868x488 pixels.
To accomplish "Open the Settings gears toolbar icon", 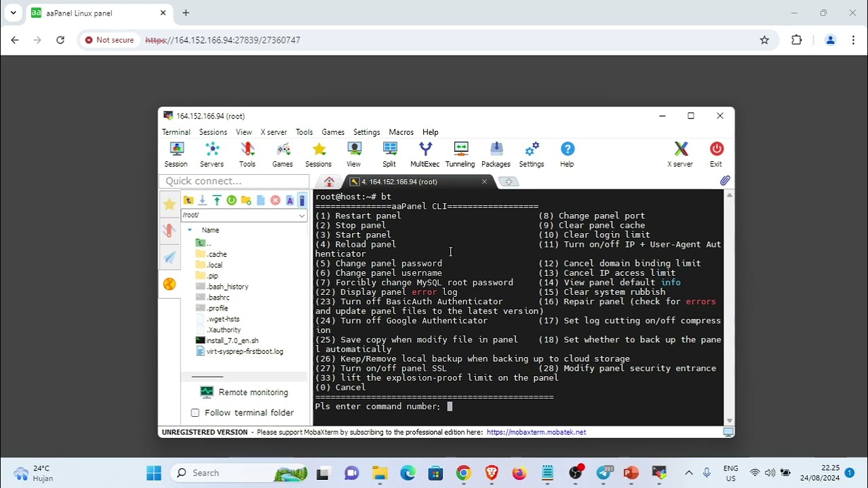I will coord(532,155).
